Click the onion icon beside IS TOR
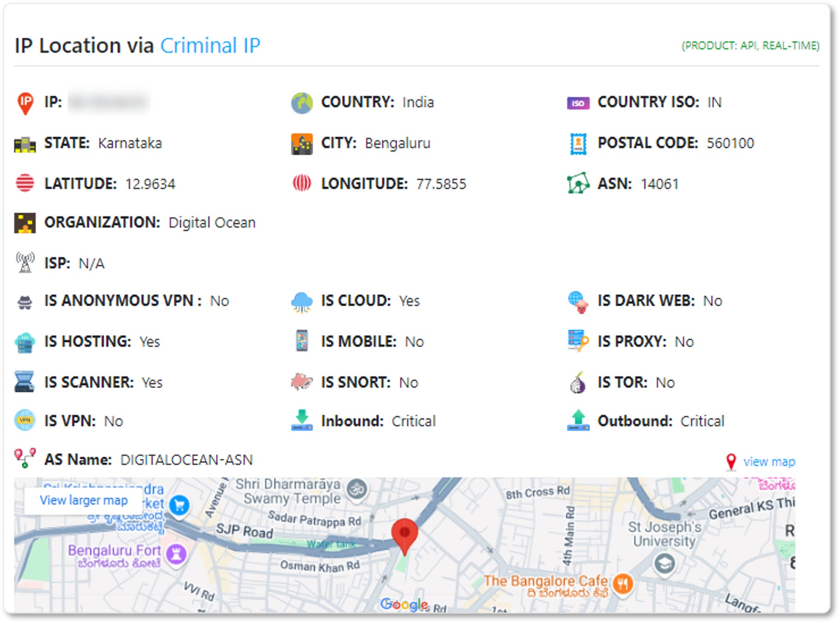Viewport: 840px width, 623px height. click(x=578, y=382)
